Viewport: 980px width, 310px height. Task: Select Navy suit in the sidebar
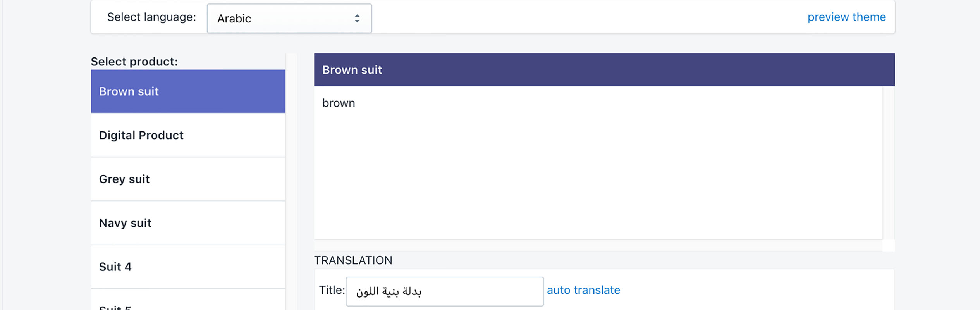tap(187, 223)
